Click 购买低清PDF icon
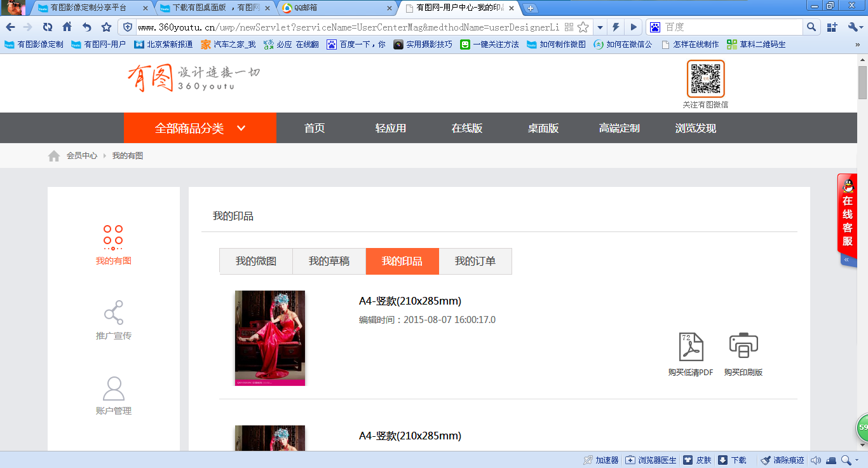 click(691, 347)
